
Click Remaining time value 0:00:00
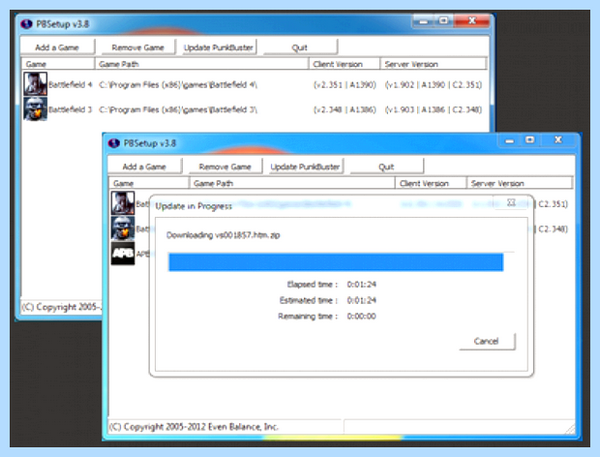point(362,316)
